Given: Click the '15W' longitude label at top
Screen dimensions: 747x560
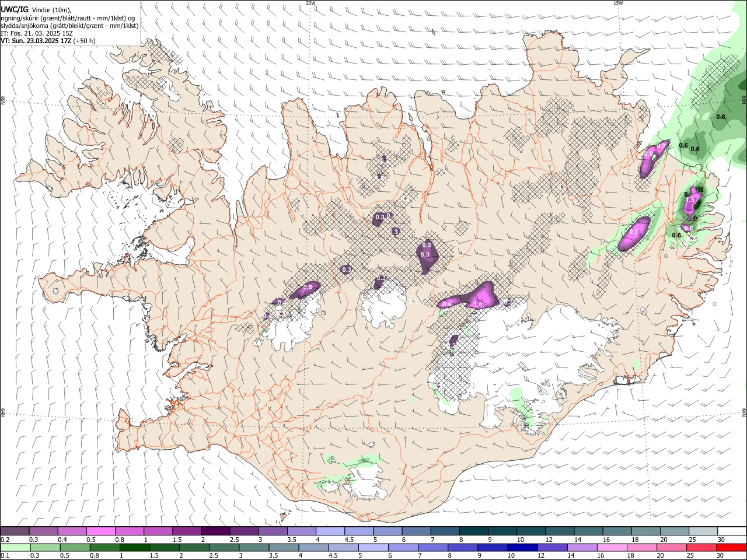Looking at the screenshot, I should click(618, 3).
